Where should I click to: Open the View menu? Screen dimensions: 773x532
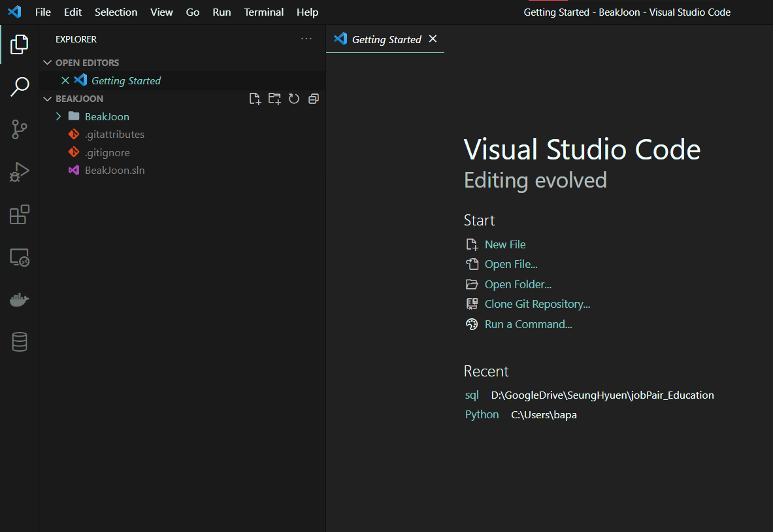(x=161, y=12)
